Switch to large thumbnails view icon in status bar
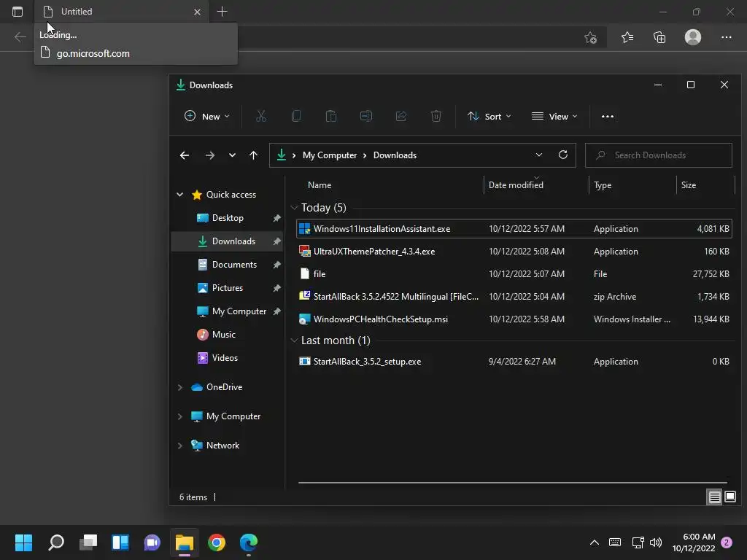 click(x=729, y=497)
